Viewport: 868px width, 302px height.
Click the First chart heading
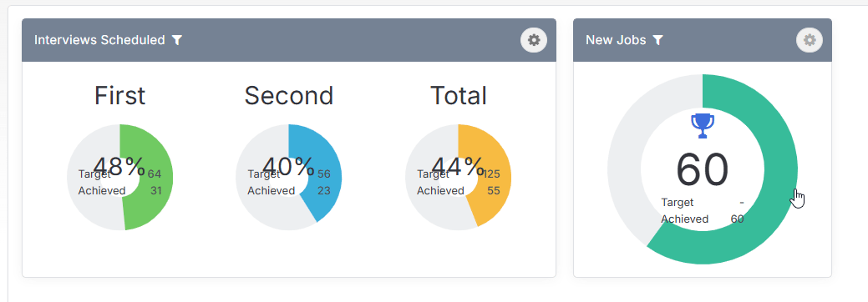pos(119,96)
